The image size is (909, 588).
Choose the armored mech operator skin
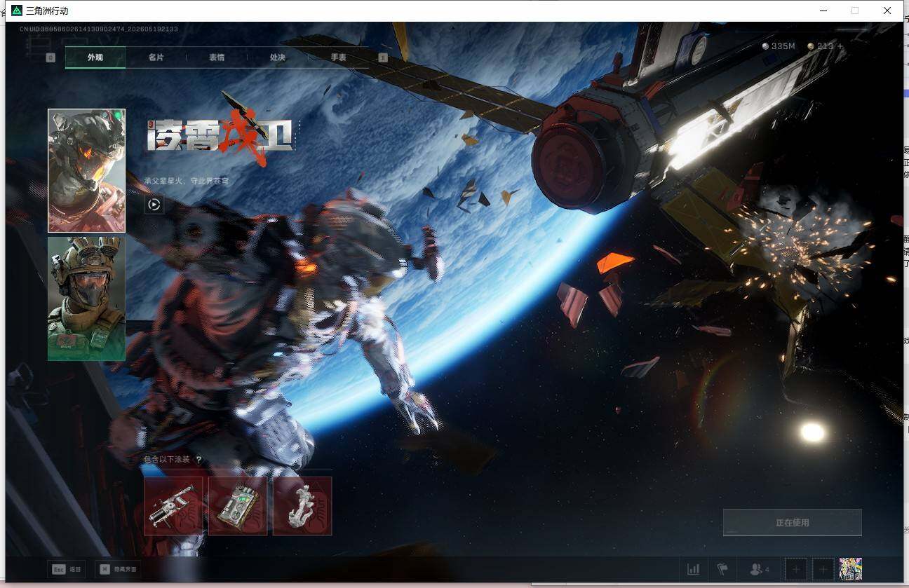pos(86,170)
